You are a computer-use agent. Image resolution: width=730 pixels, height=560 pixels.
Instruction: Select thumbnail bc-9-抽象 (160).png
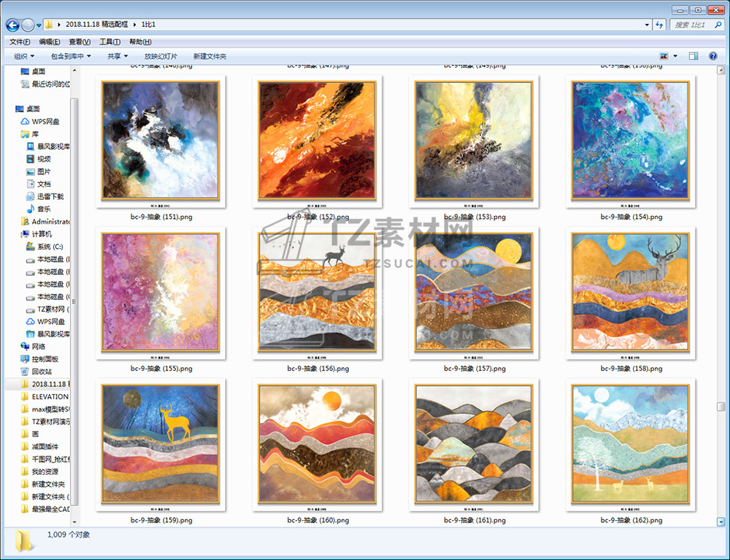pyautogui.click(x=317, y=445)
